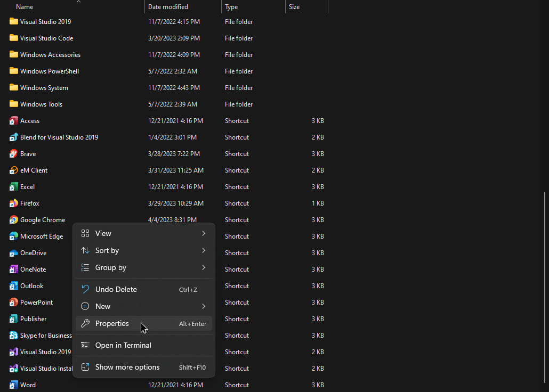Select the OneDrive shortcut icon

tap(14, 252)
